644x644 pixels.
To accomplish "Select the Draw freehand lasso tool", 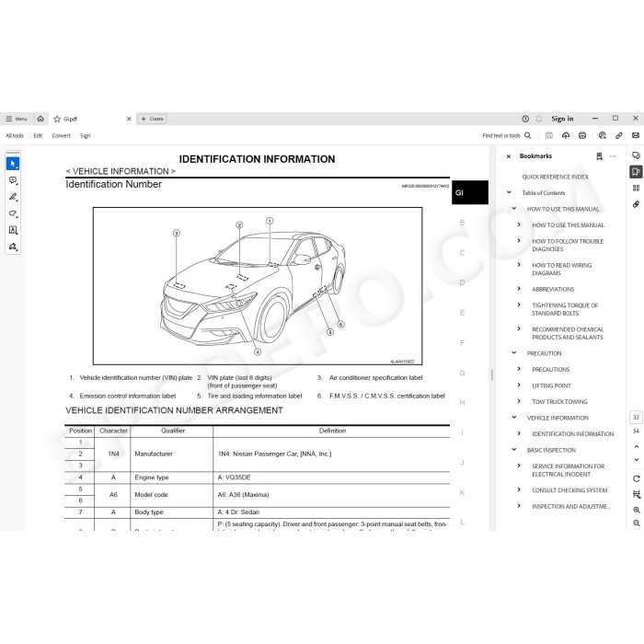I will (13, 213).
